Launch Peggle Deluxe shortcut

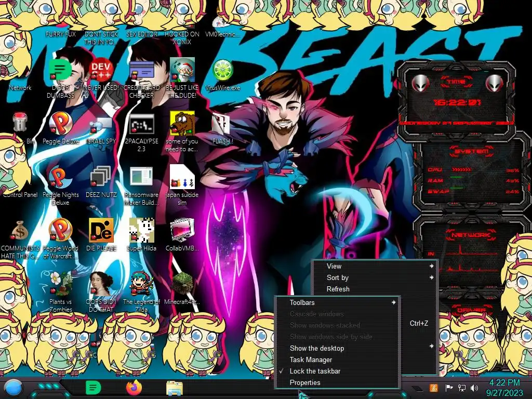point(60,123)
